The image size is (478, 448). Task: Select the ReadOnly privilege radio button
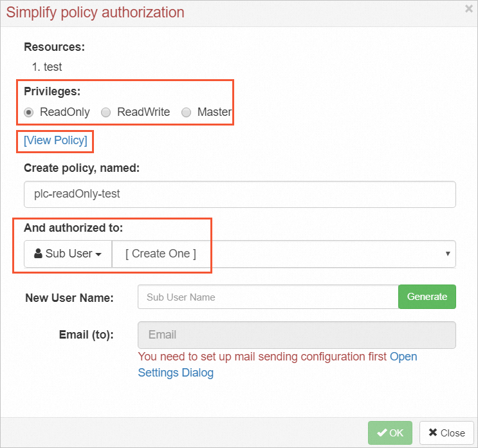(x=29, y=112)
